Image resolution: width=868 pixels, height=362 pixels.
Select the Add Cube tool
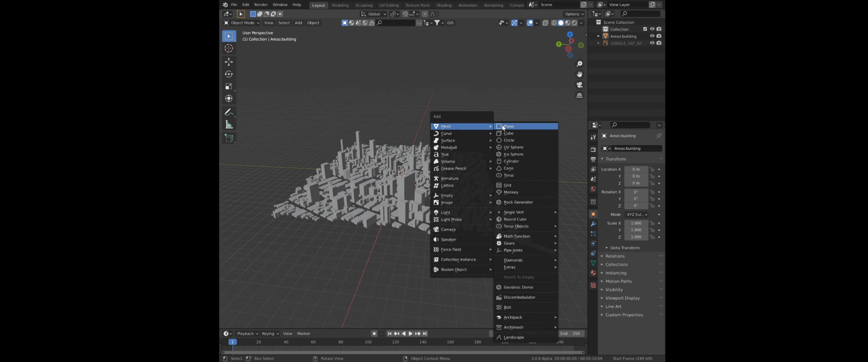click(229, 138)
